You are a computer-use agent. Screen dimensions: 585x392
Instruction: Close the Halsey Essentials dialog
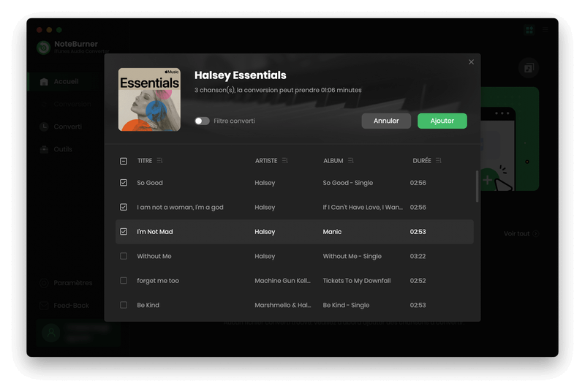tap(471, 62)
